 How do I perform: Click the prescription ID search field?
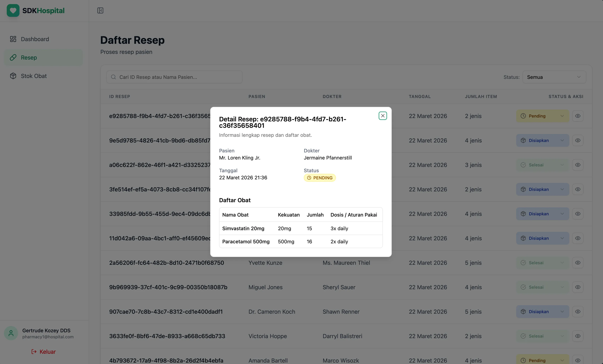174,77
